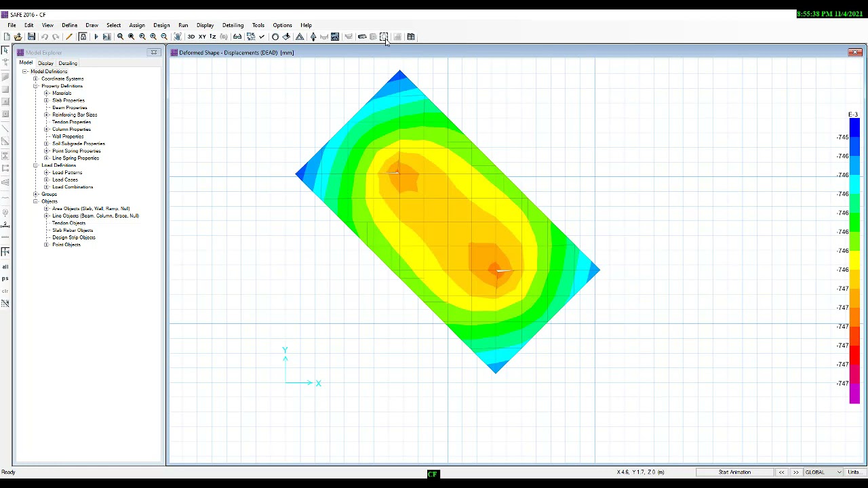Collapse the Model Definitions tree node
Image resolution: width=868 pixels, height=488 pixels.
click(x=24, y=71)
